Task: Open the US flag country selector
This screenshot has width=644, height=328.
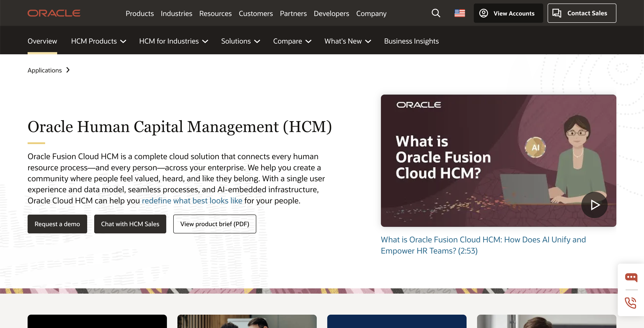Action: coord(460,13)
